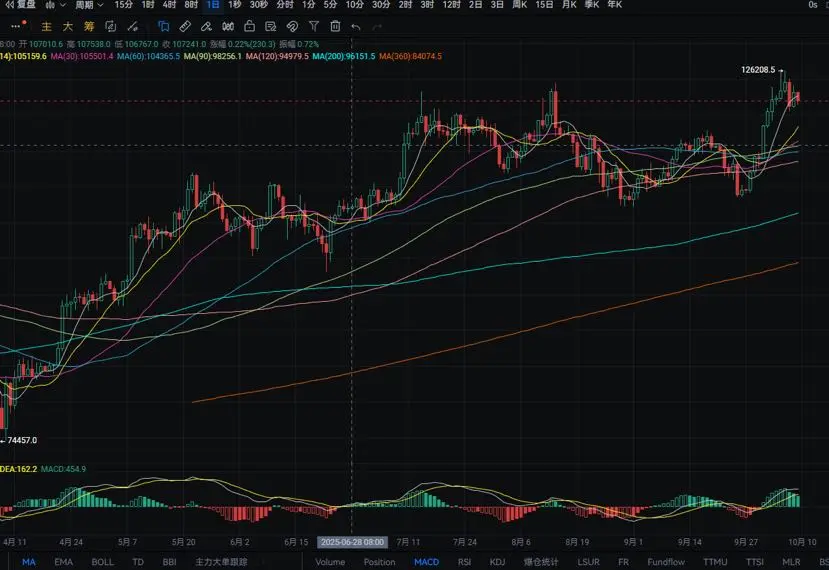Switch to 15日 timeframe
Image resolution: width=829 pixels, height=570 pixels.
(x=544, y=5)
